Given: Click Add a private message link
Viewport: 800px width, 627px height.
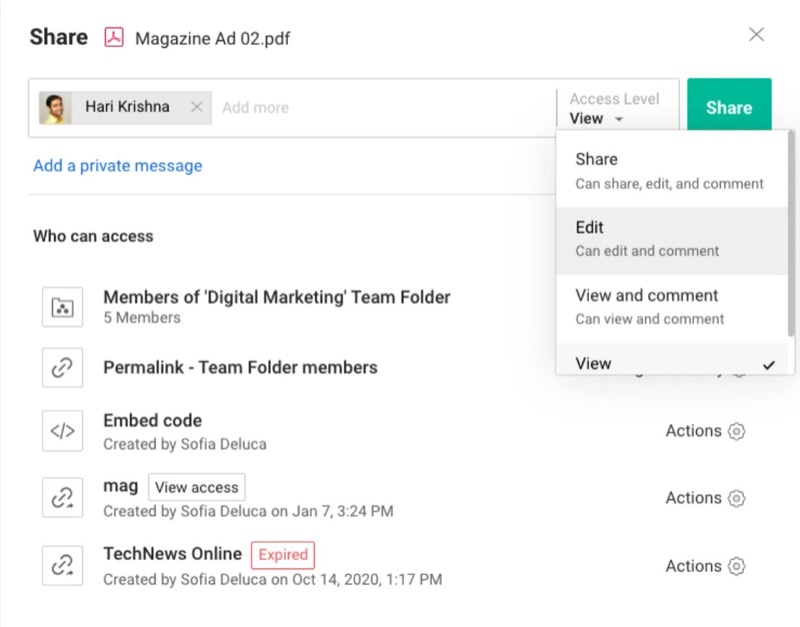Looking at the screenshot, I should (x=118, y=166).
